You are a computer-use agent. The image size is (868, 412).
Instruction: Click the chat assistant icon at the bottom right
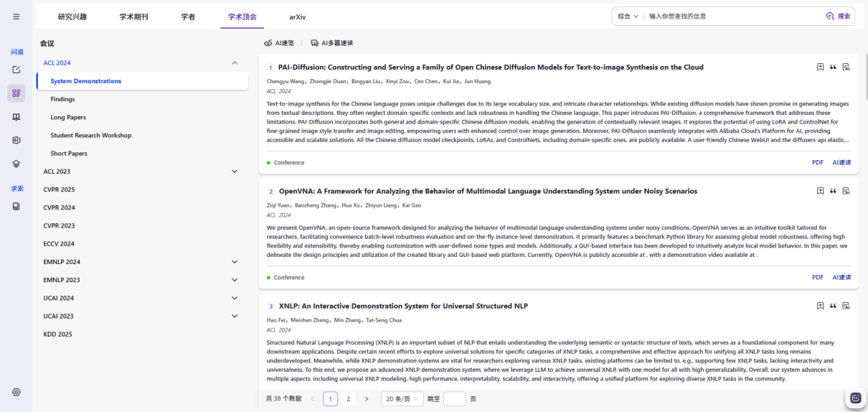click(855, 398)
